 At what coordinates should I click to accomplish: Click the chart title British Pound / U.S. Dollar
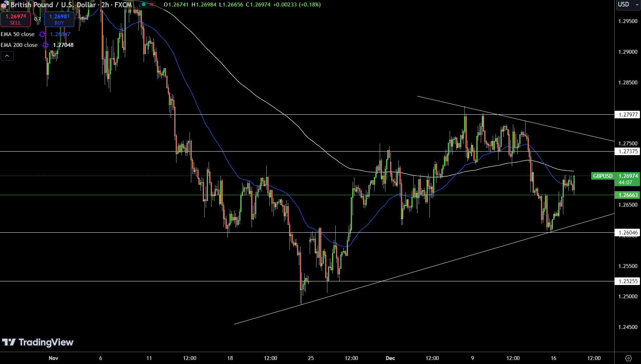click(x=53, y=5)
